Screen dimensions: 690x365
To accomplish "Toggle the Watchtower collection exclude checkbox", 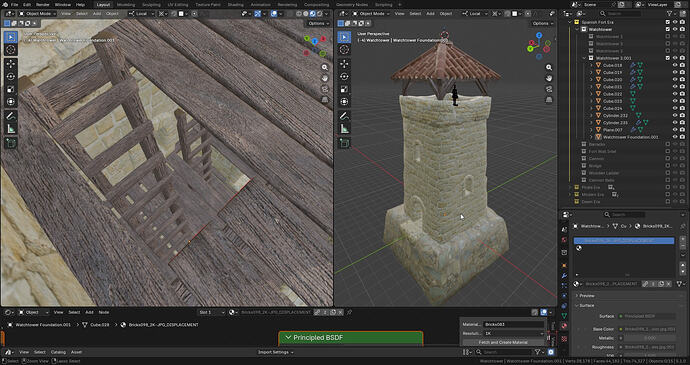I will coord(668,29).
